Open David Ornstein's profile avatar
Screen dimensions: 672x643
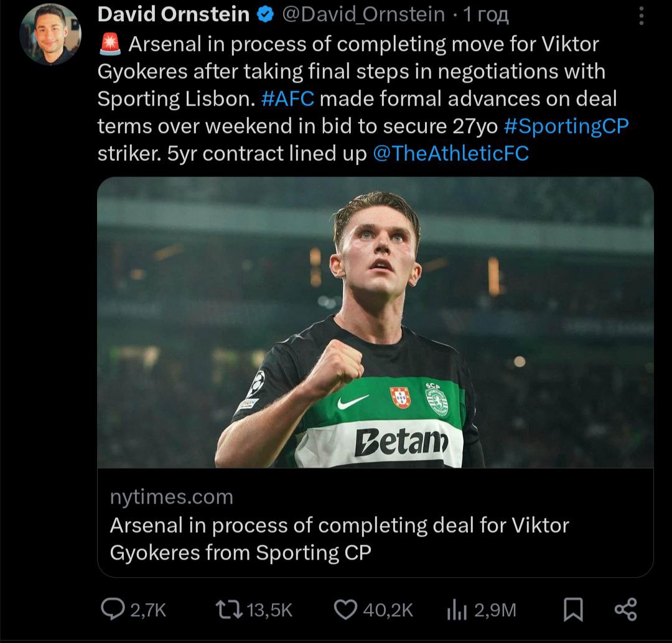[x=50, y=35]
